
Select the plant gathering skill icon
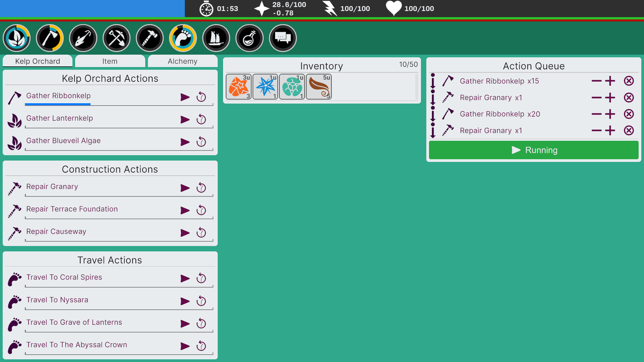pyautogui.click(x=16, y=38)
